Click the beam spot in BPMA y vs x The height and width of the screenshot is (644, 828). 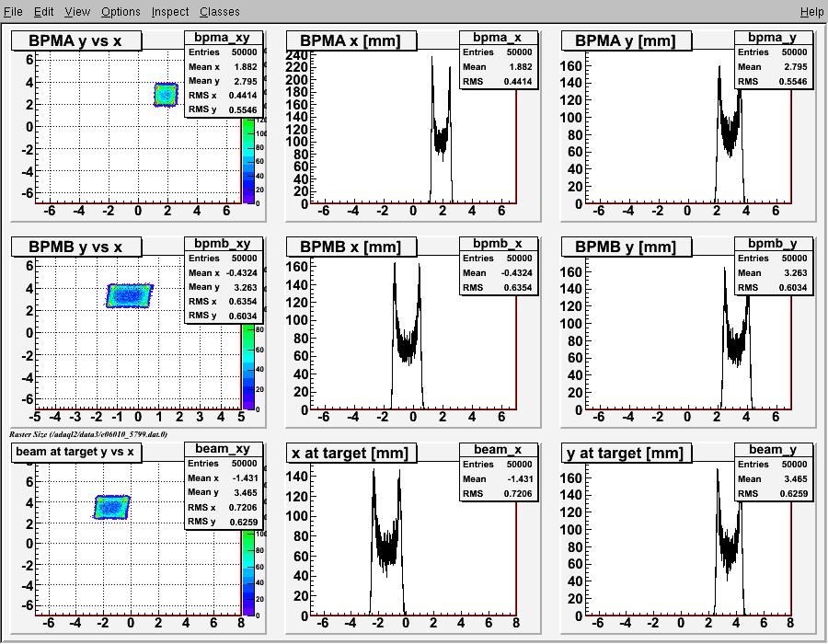point(167,95)
